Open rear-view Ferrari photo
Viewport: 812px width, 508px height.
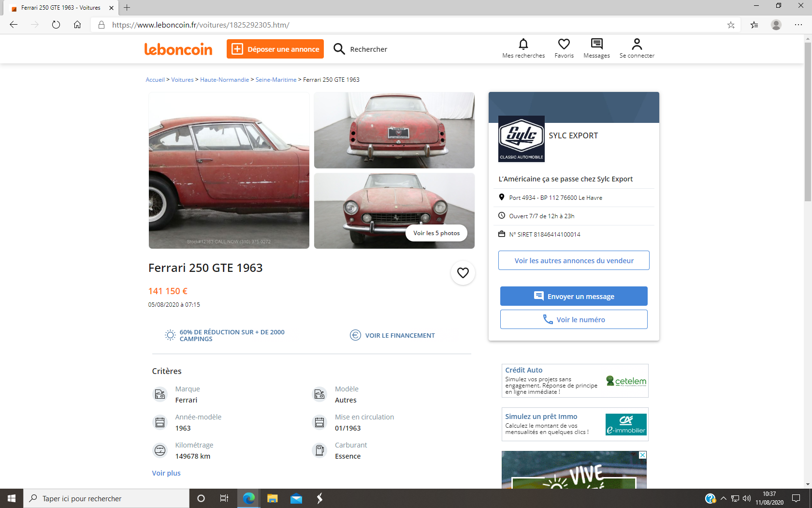coord(394,130)
